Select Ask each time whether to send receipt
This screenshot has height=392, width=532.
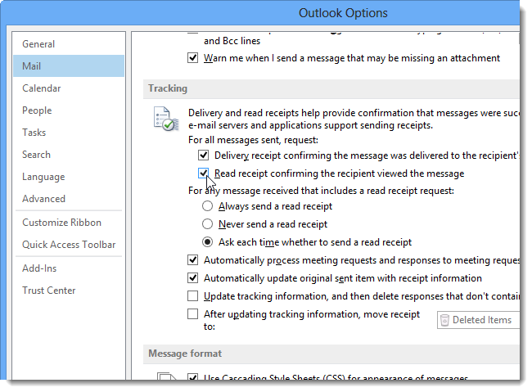click(x=207, y=242)
